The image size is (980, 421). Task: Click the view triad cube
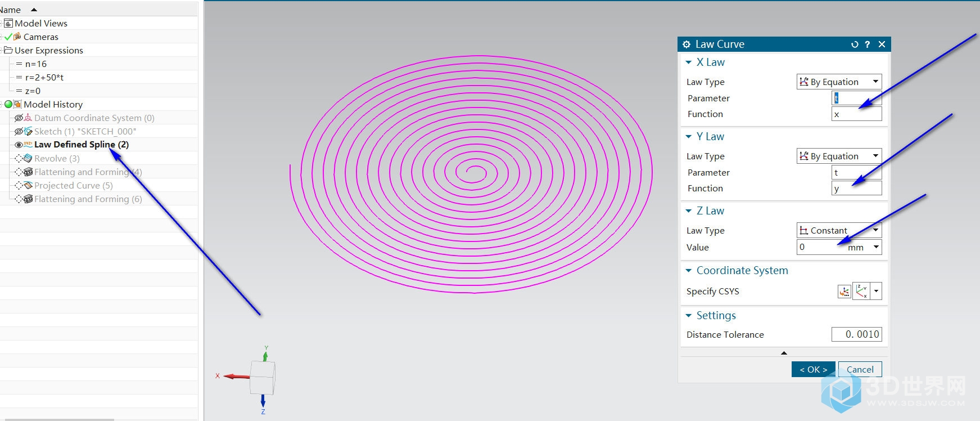[x=262, y=377]
